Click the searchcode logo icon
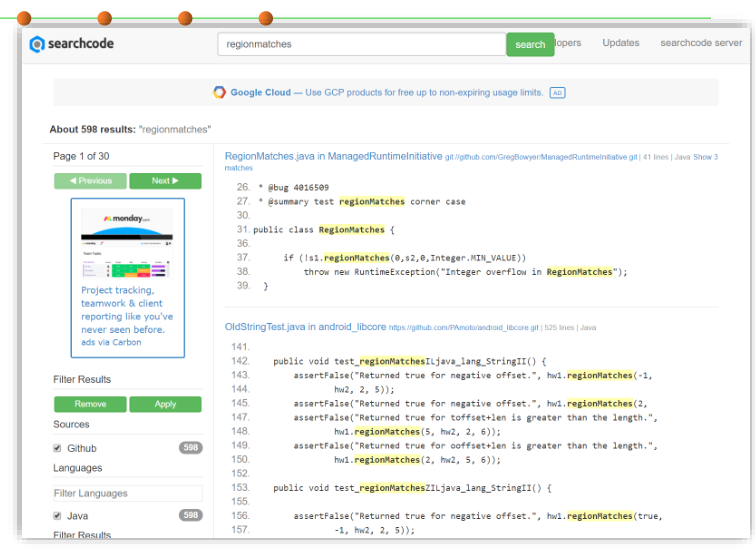This screenshot has height=551, width=755. (x=38, y=44)
